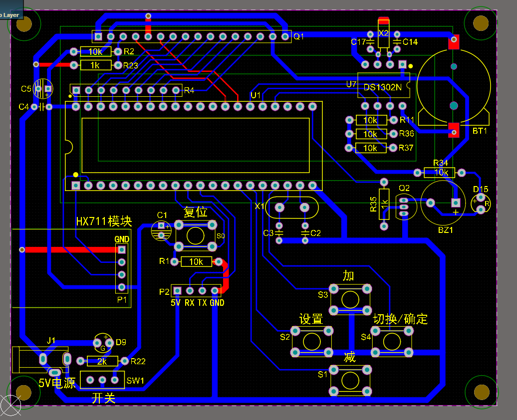This screenshot has width=517, height=420.
Task: Click the bottom-right mounting hole
Action: 481,392
